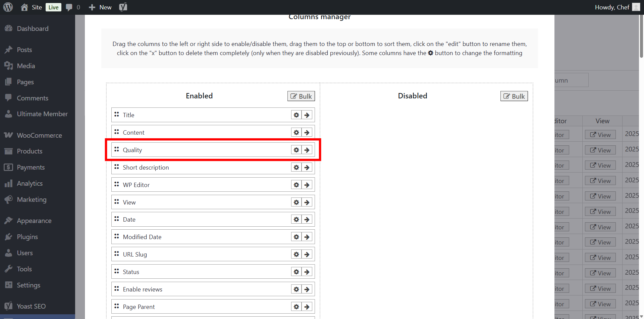Screen dimensions: 644x319
Task: Open gear settings for Modified Date
Action: point(296,237)
